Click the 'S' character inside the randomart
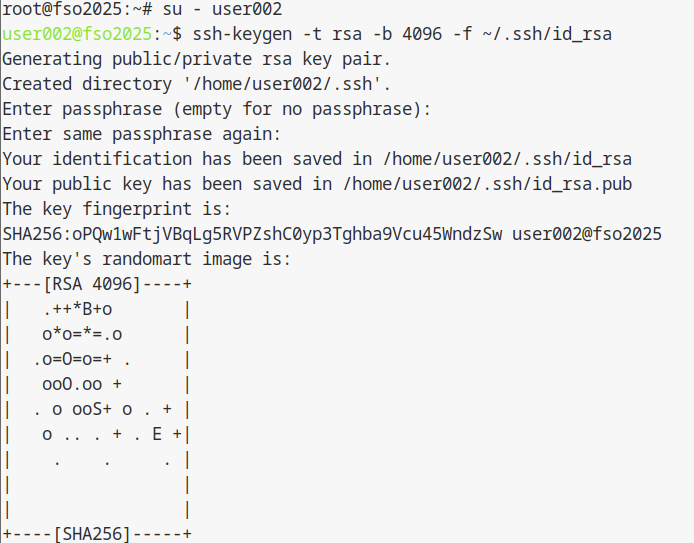 101,408
